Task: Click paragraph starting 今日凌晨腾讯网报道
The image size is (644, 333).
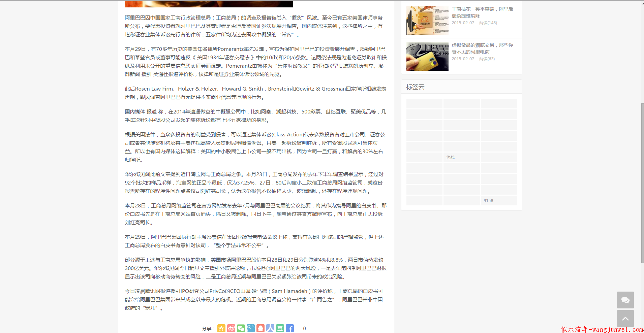Action: pyautogui.click(x=254, y=300)
